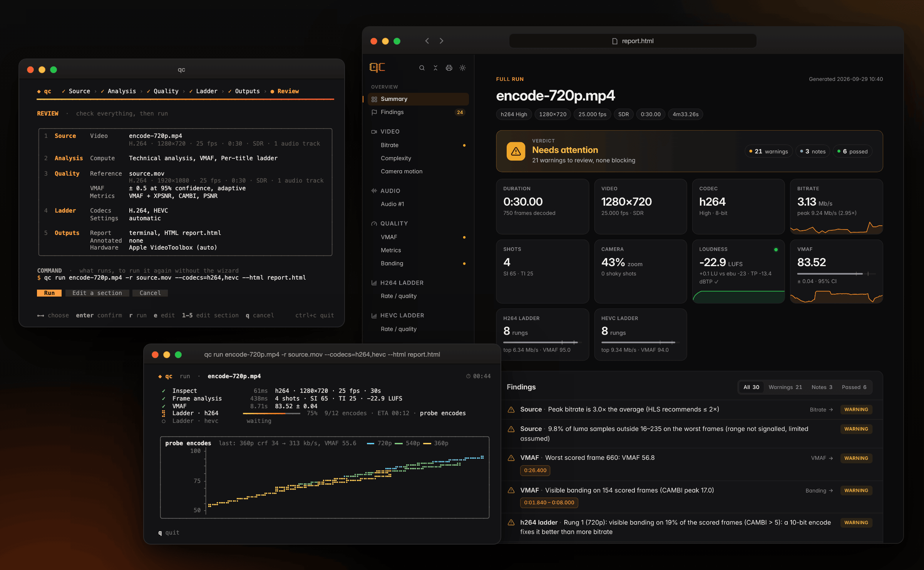Image resolution: width=924 pixels, height=570 pixels.
Task: Click the VIDEO section camera icon
Action: point(374,132)
